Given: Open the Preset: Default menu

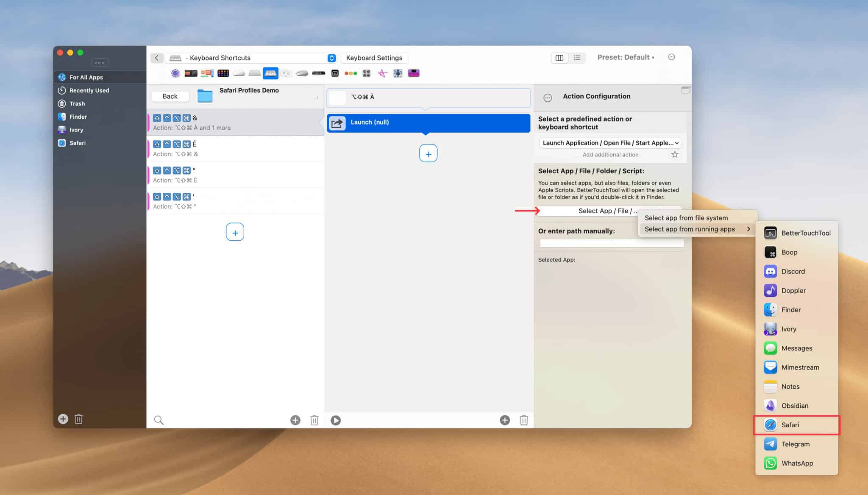Looking at the screenshot, I should 626,57.
